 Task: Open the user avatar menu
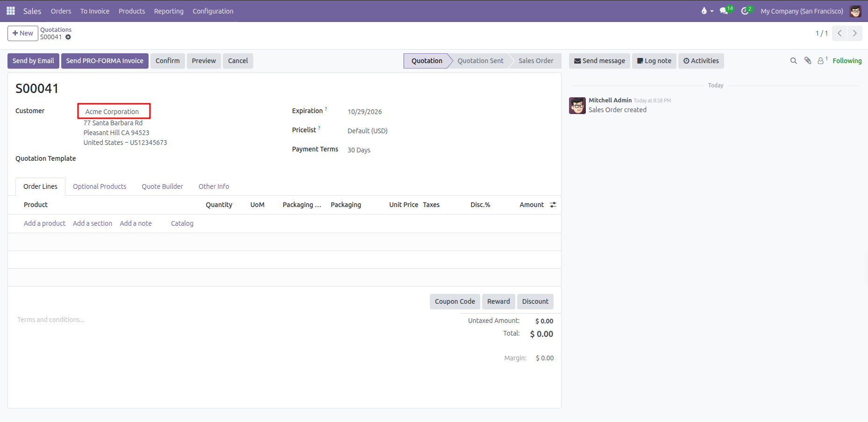[x=855, y=11]
